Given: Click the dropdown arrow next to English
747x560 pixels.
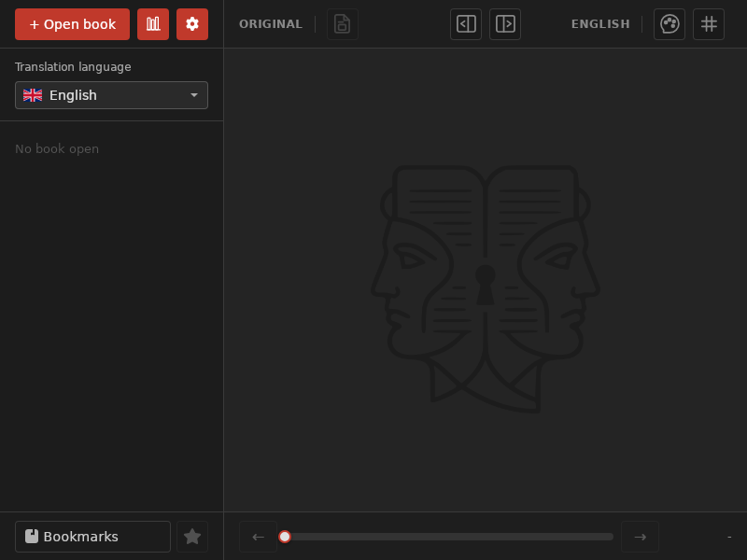Looking at the screenshot, I should pos(194,95).
